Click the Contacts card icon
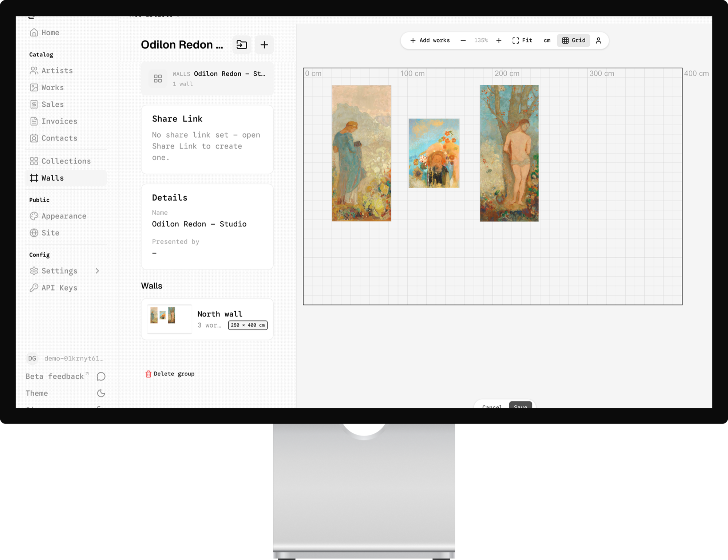The height and width of the screenshot is (560, 728). [x=34, y=138]
